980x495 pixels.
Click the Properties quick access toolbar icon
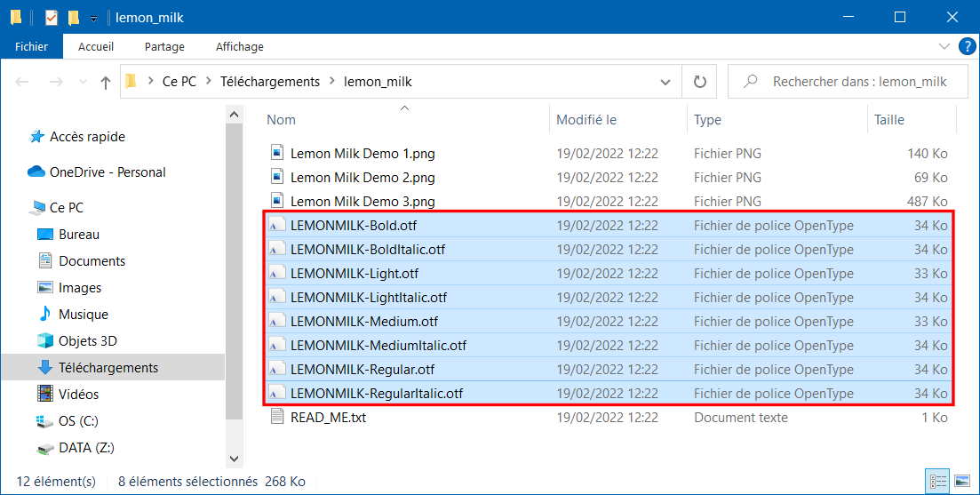(52, 18)
